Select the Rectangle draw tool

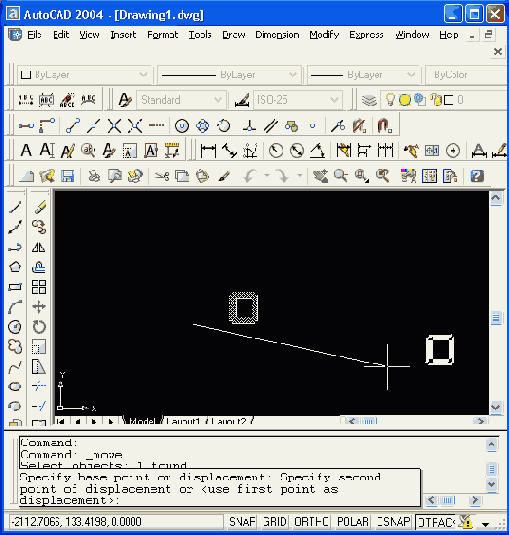point(15,287)
